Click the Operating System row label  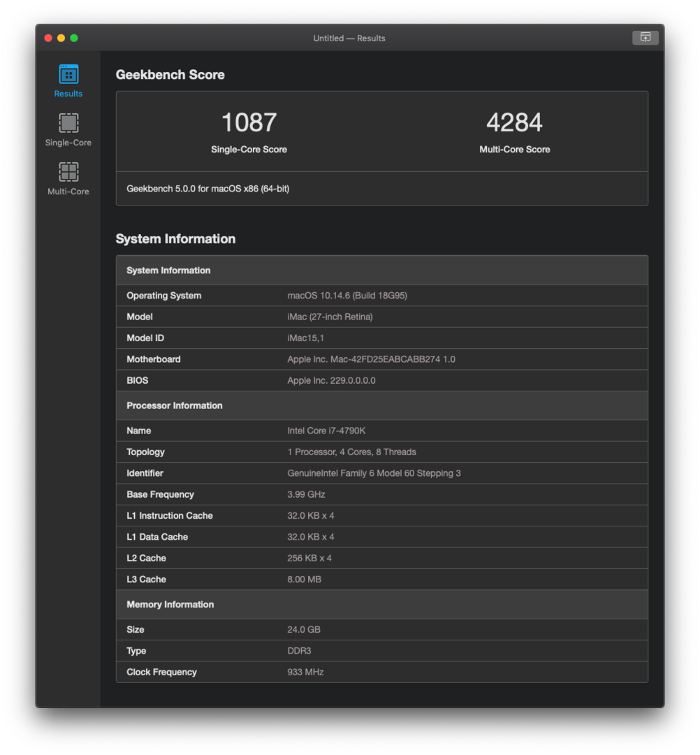[x=164, y=296]
